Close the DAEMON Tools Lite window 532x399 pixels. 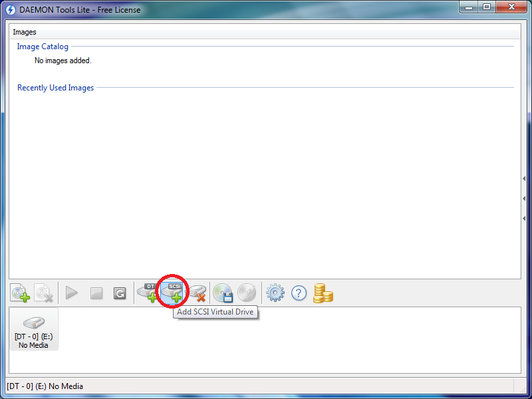point(512,7)
